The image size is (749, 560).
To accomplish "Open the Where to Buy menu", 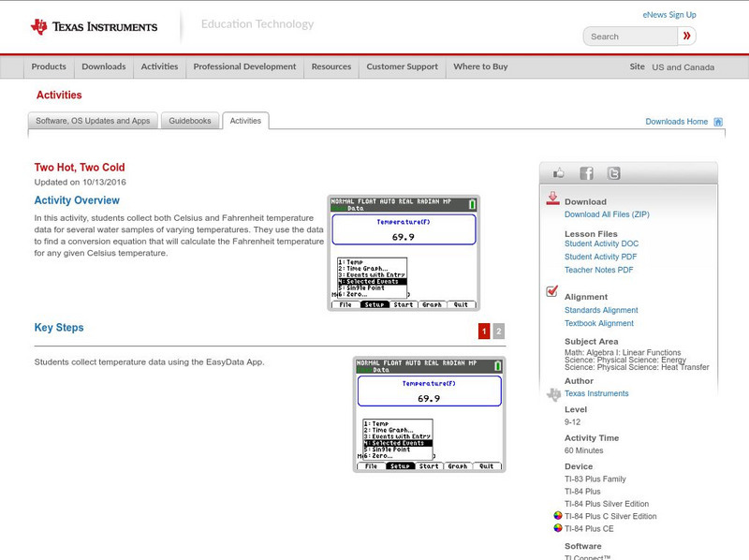I will pyautogui.click(x=480, y=66).
